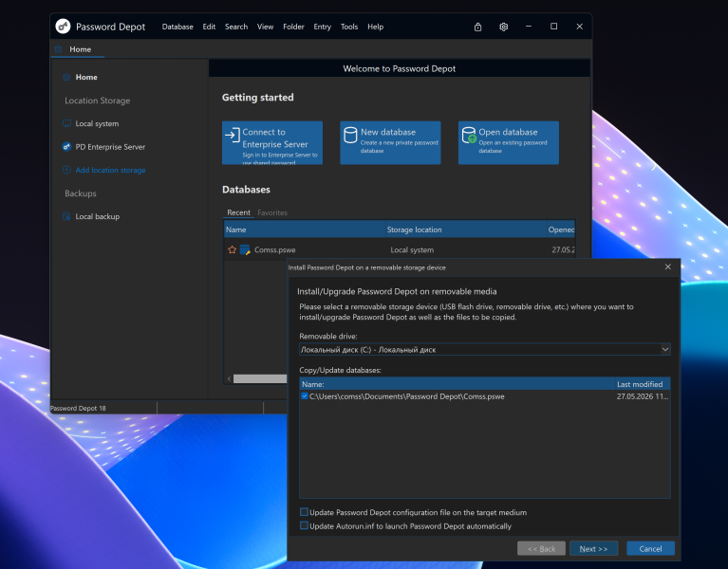Click Password Depot 18 in the status bar

click(78, 408)
